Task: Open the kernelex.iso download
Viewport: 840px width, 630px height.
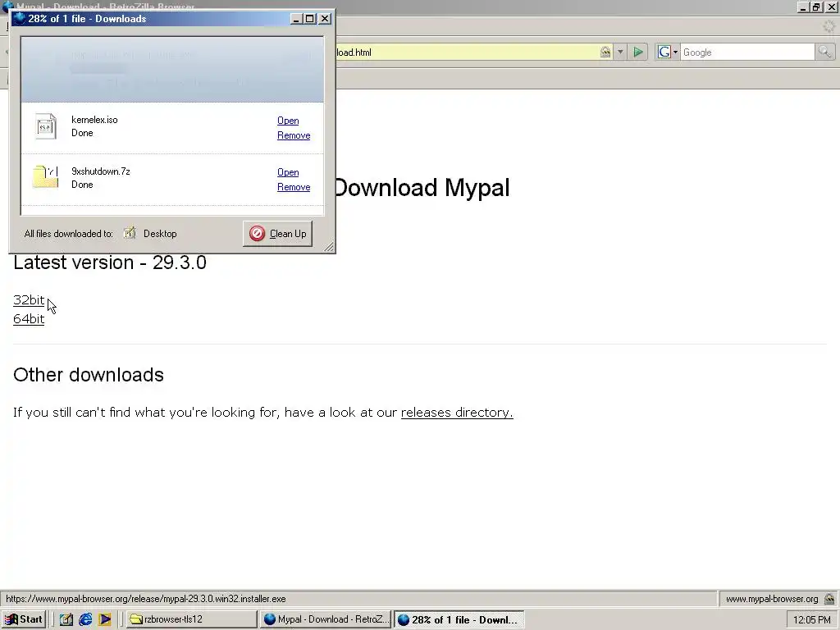Action: point(288,121)
